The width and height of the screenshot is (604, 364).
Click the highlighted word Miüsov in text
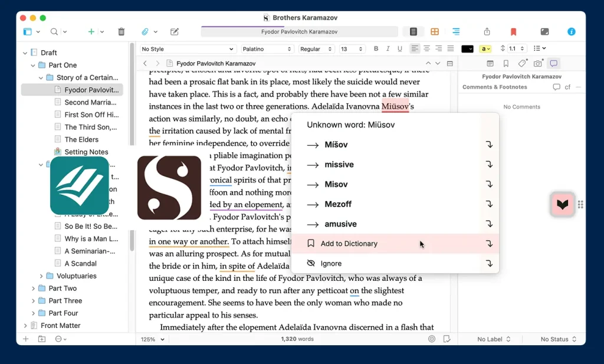[395, 107]
